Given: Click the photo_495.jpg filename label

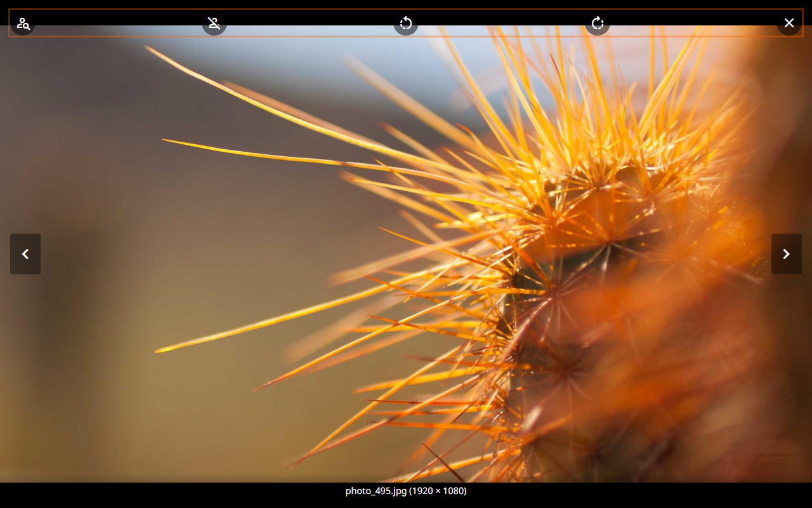Looking at the screenshot, I should coord(376,490).
